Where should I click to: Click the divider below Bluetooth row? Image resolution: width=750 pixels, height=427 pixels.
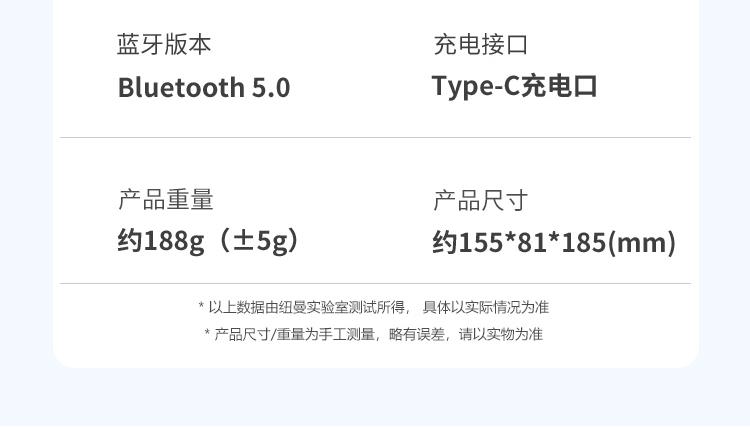pyautogui.click(x=375, y=138)
